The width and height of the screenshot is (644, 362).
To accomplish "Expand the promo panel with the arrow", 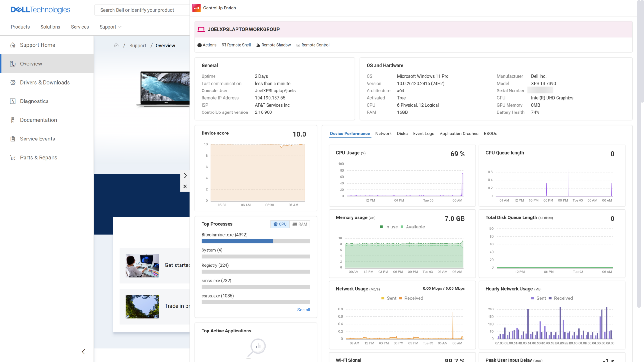I will coord(185,175).
